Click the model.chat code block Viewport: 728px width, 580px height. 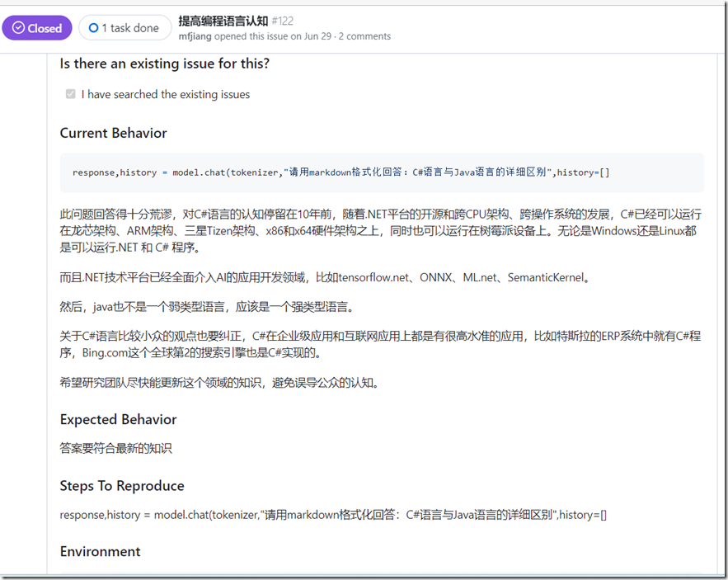tap(382, 172)
